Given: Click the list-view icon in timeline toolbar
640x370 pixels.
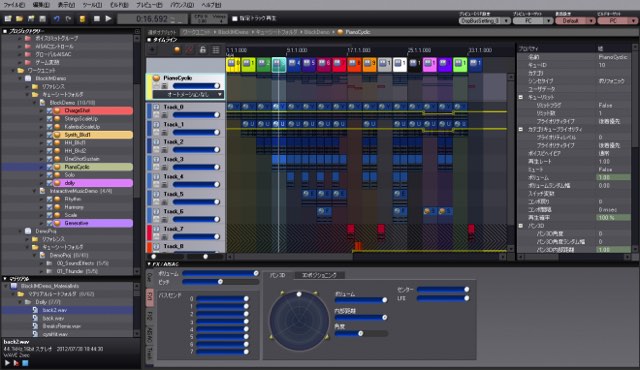Looking at the screenshot, I should [x=216, y=50].
